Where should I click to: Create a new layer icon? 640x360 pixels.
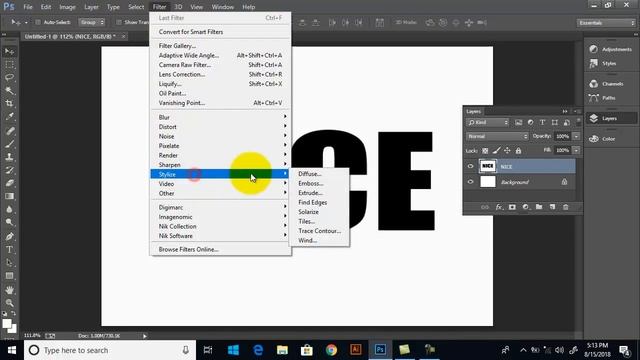tap(552, 207)
